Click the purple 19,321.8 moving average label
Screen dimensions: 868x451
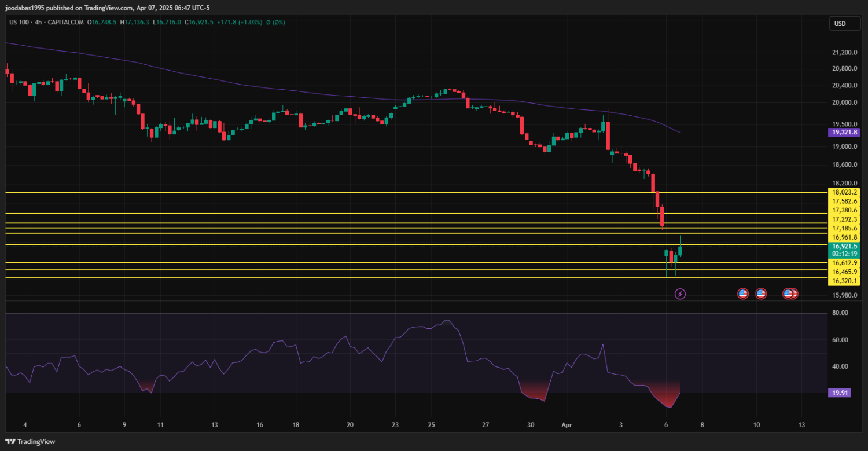[x=844, y=132]
